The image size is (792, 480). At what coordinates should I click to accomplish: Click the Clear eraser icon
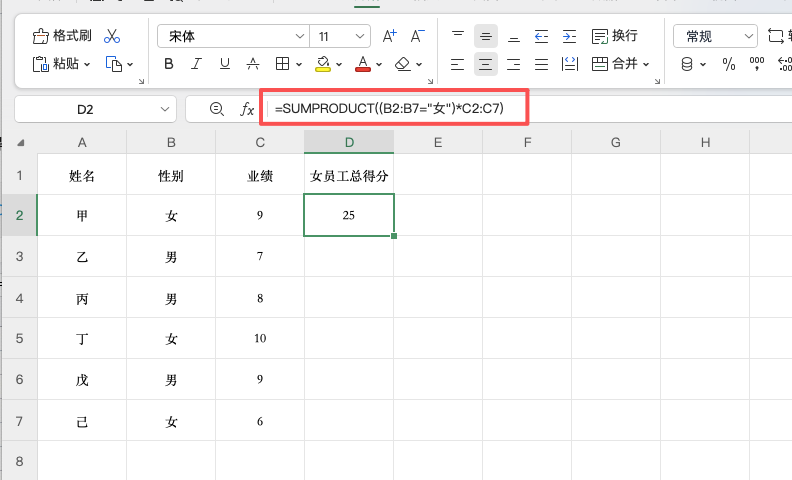[403, 64]
